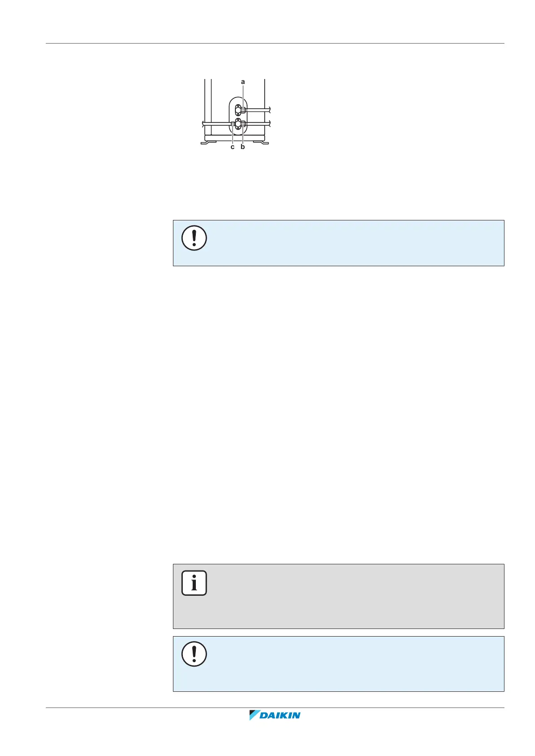The width and height of the screenshot is (535, 756).
Task: Click the exclamation notice icon below the diagram
Action: click(x=194, y=238)
